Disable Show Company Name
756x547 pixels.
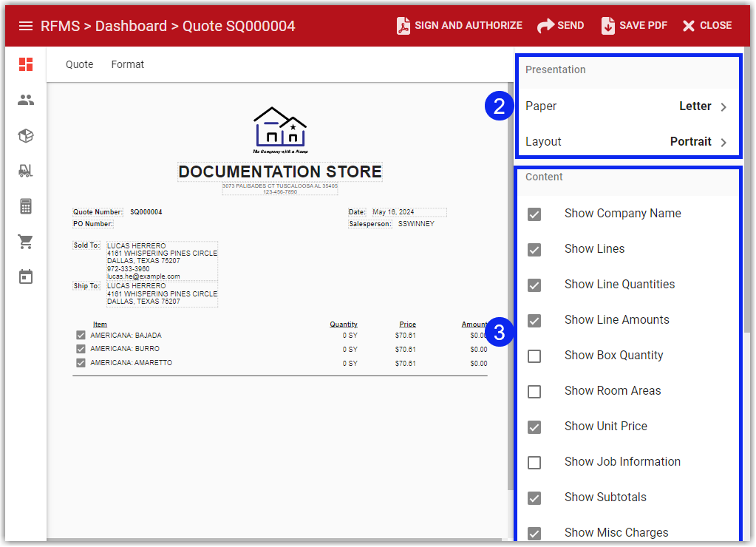[x=534, y=214]
